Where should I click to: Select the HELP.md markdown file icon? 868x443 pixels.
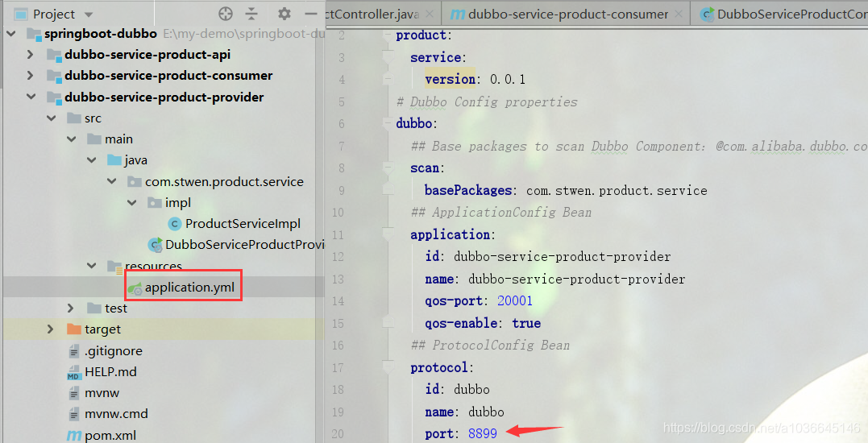click(x=73, y=372)
